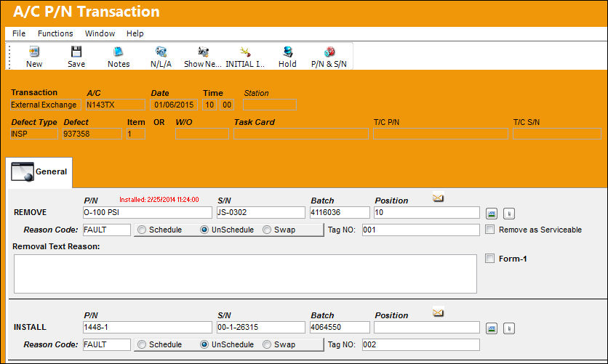
Task: Click the A/C field N143TX
Action: 116,105
